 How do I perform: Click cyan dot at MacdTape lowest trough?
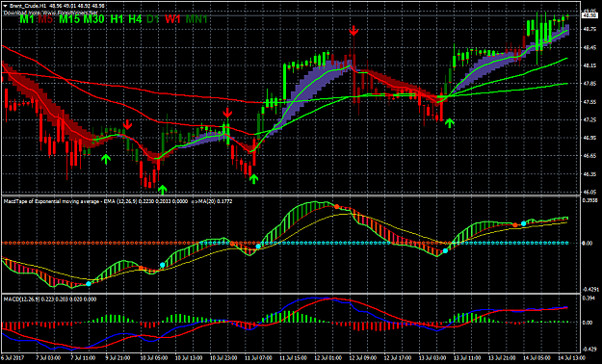pos(89,284)
